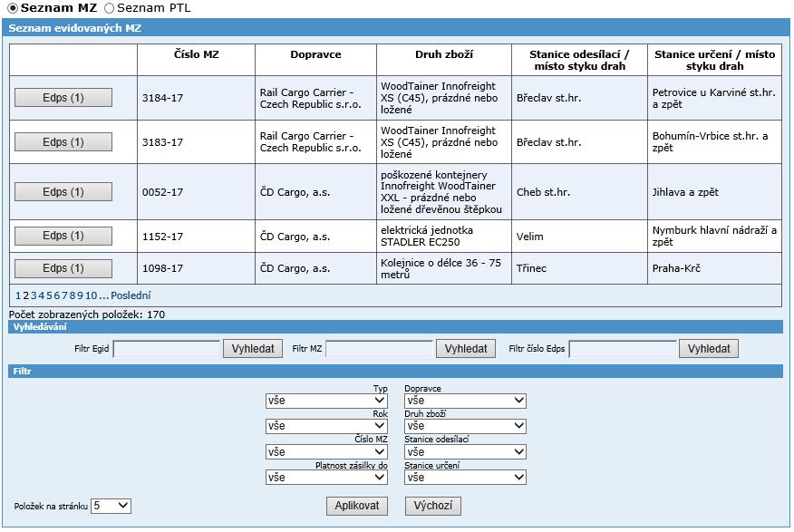
Task: Go to page 2 of results
Action: click(x=25, y=295)
